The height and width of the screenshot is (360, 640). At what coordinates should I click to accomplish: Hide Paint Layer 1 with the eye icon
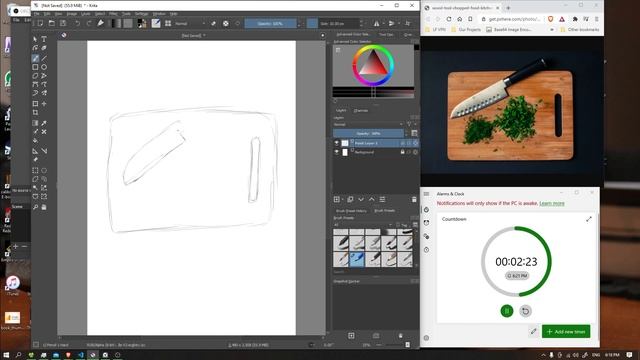point(337,143)
